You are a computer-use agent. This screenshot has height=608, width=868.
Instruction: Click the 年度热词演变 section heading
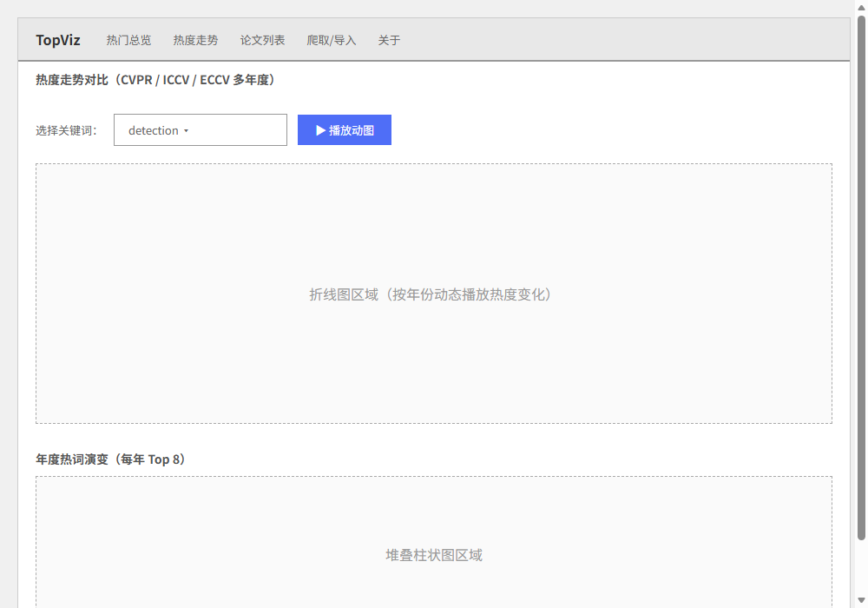click(x=111, y=459)
